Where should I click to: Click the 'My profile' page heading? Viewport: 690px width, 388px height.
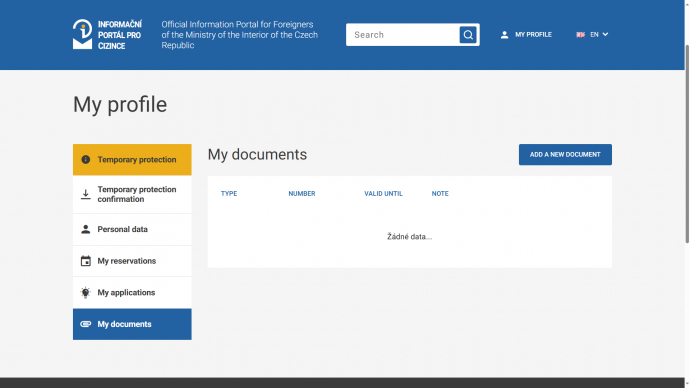[120, 105]
